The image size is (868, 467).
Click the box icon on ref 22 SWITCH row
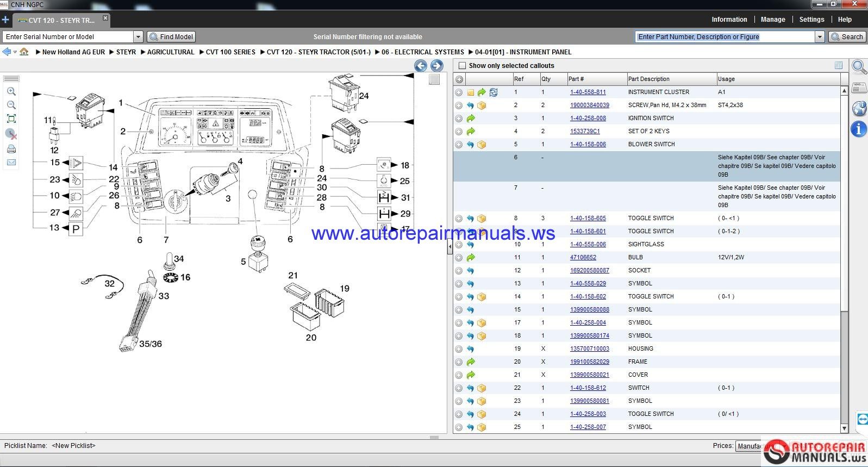[x=482, y=388]
